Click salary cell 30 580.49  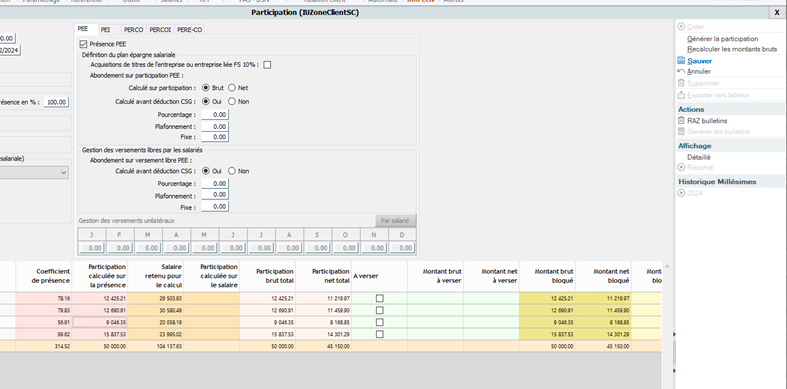[156, 310]
